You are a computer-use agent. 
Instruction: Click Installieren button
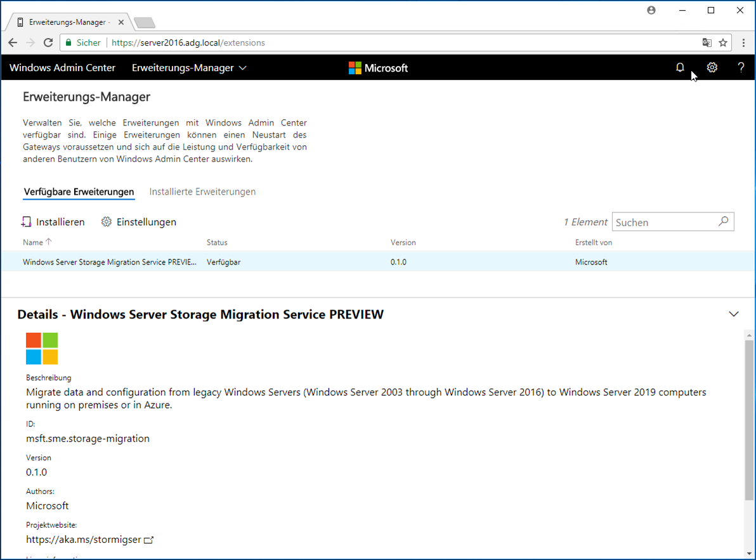point(53,222)
